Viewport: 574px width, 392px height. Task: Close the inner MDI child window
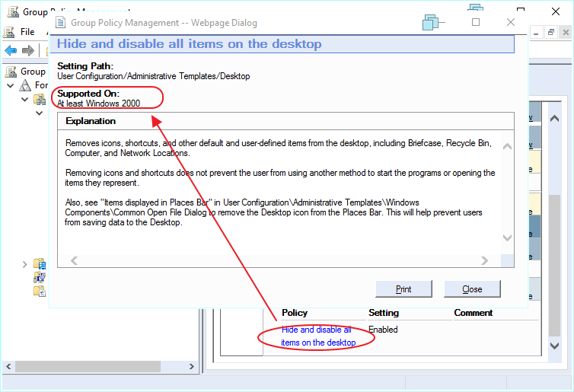566,33
